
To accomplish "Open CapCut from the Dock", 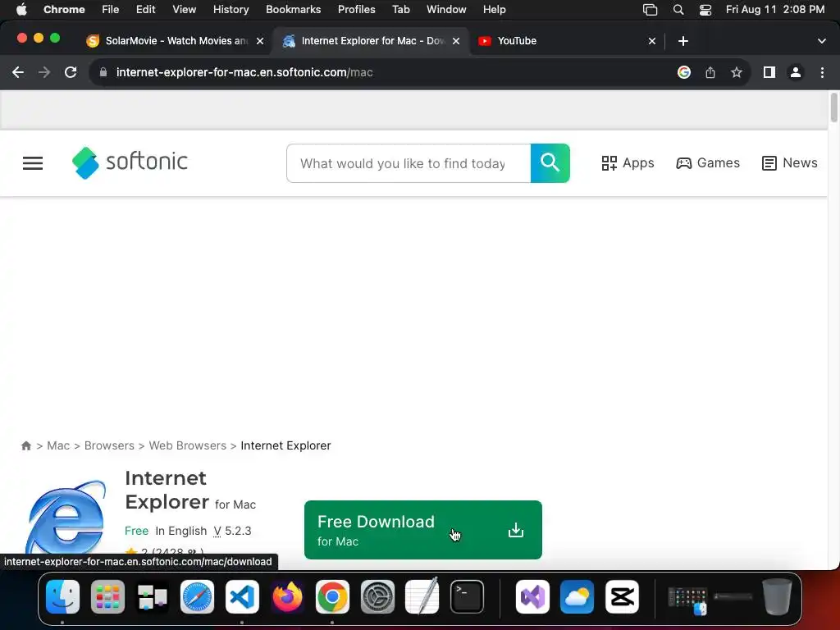I will (x=622, y=596).
